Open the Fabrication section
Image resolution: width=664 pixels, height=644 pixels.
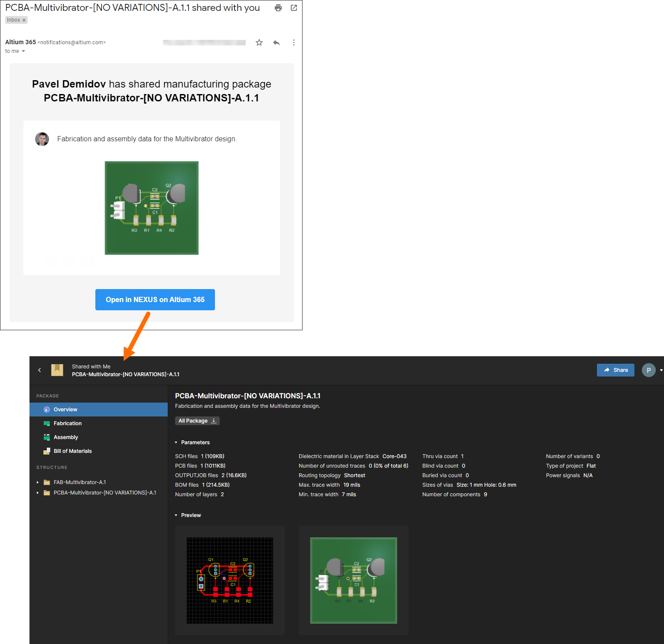[x=68, y=423]
